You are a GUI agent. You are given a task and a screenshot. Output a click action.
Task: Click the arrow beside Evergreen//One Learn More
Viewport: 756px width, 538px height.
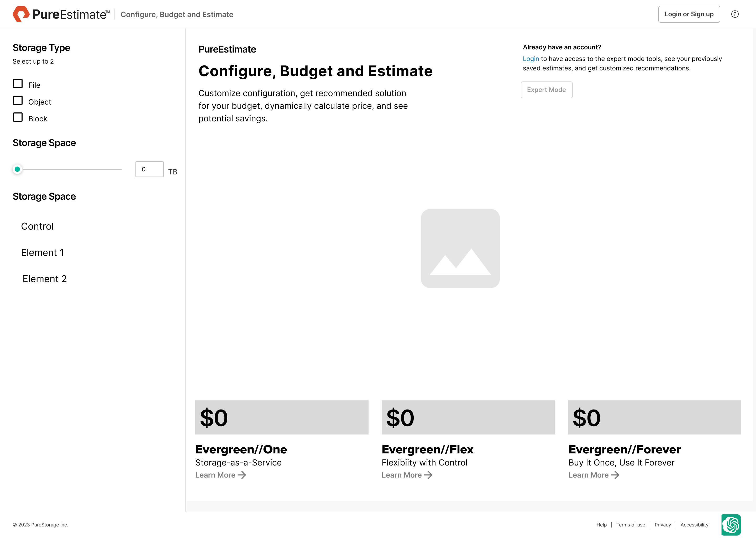click(242, 475)
